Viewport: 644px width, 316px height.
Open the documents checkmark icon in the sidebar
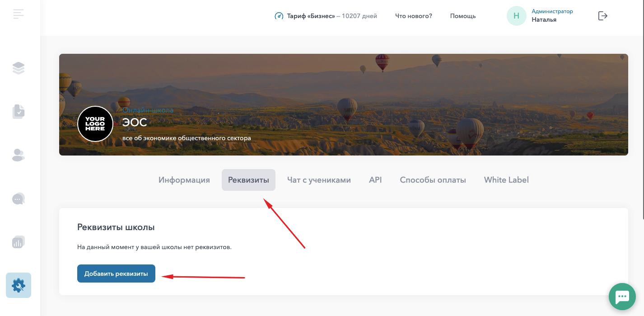19,112
